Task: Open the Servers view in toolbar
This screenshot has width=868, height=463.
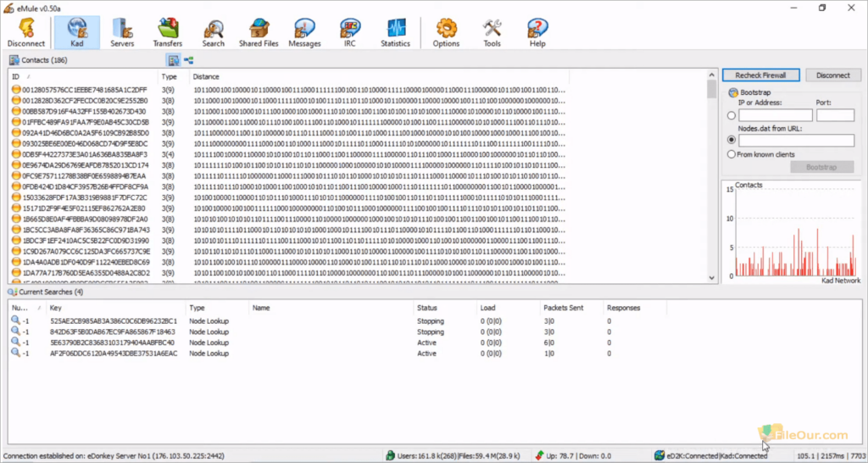Action: point(122,32)
